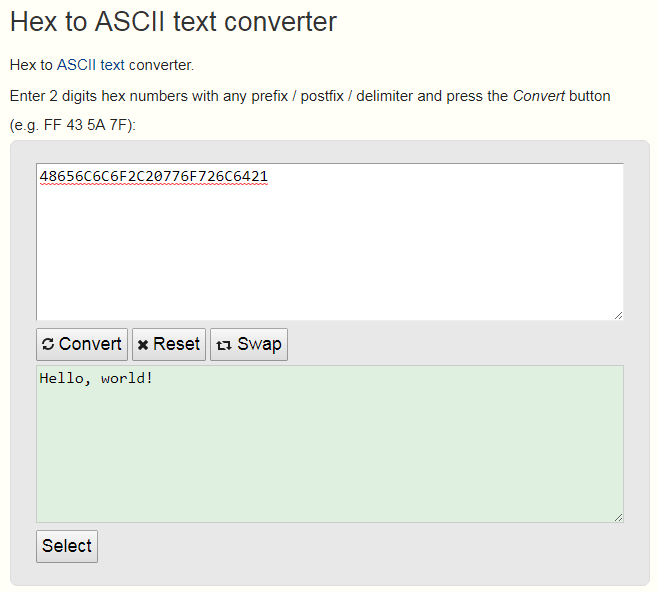Click the refresh icon on Convert button
The image size is (657, 592).
[x=48, y=344]
